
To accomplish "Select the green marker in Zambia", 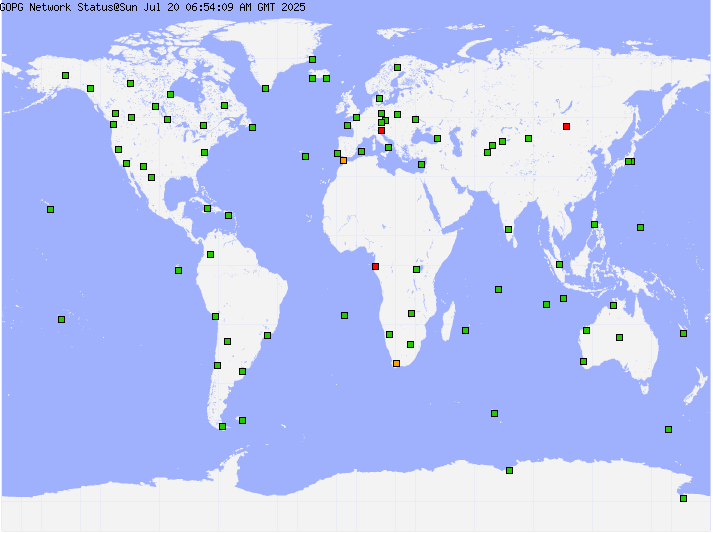I will [x=412, y=313].
